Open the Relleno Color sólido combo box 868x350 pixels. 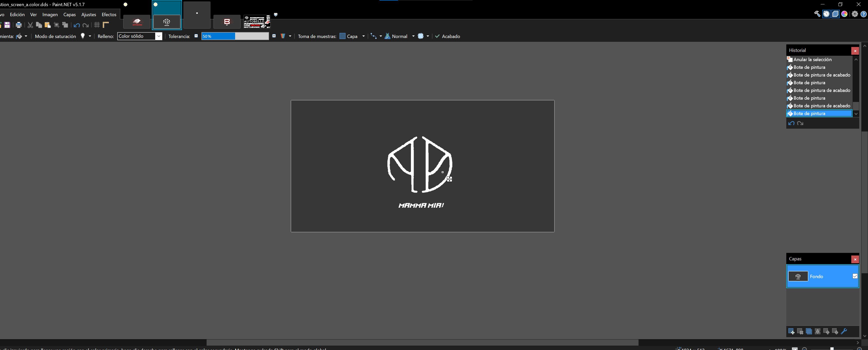pyautogui.click(x=140, y=36)
